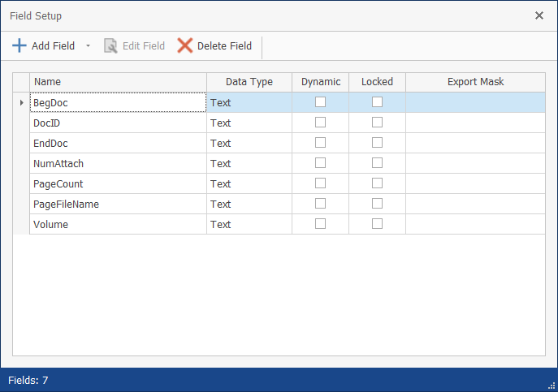558x392 pixels.
Task: Tick Dynamic for the NumAttach field
Action: (320, 163)
